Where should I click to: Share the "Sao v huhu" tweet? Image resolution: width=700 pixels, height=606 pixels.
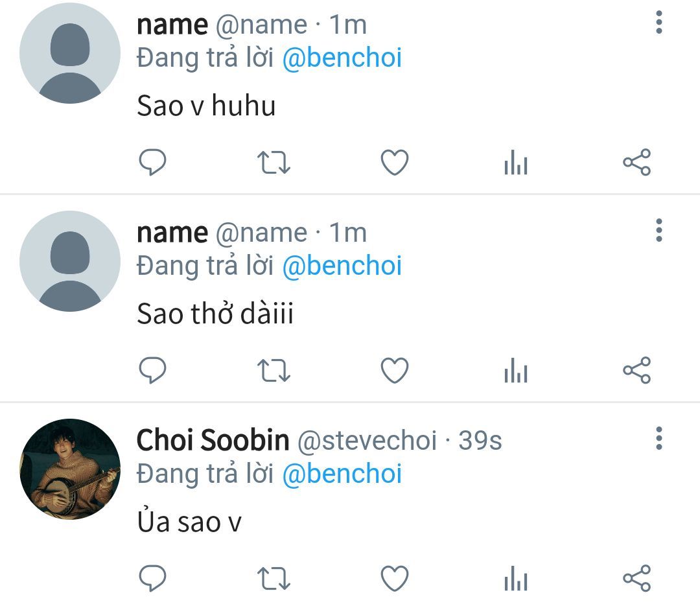(x=636, y=163)
